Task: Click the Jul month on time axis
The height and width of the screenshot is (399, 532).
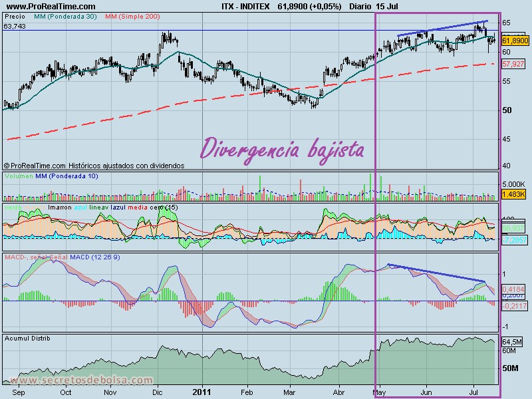Action: coord(473,392)
